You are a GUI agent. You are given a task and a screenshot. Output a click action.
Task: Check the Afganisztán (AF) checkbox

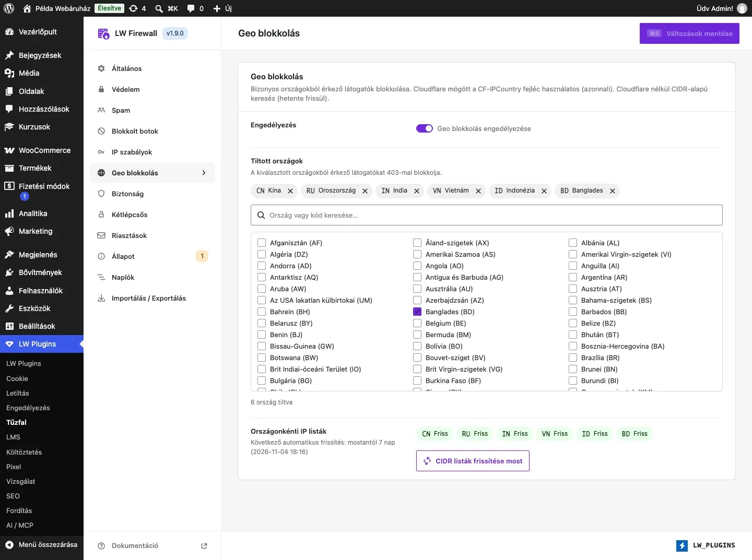[x=262, y=243]
